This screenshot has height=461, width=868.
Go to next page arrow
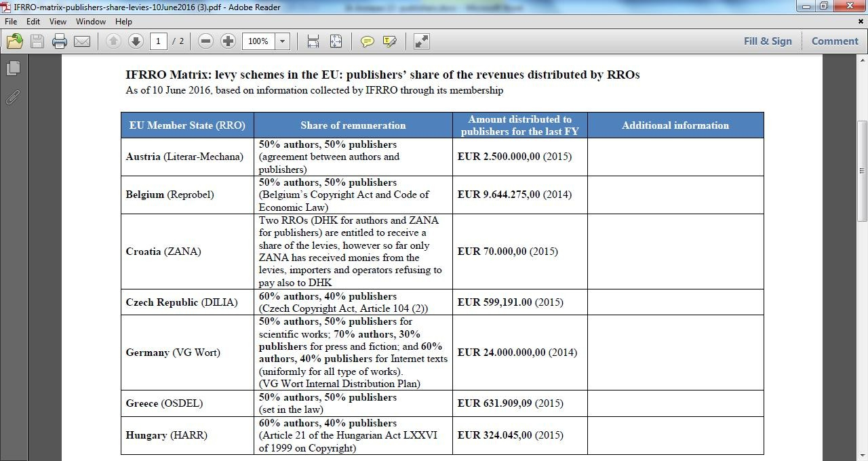coord(136,41)
